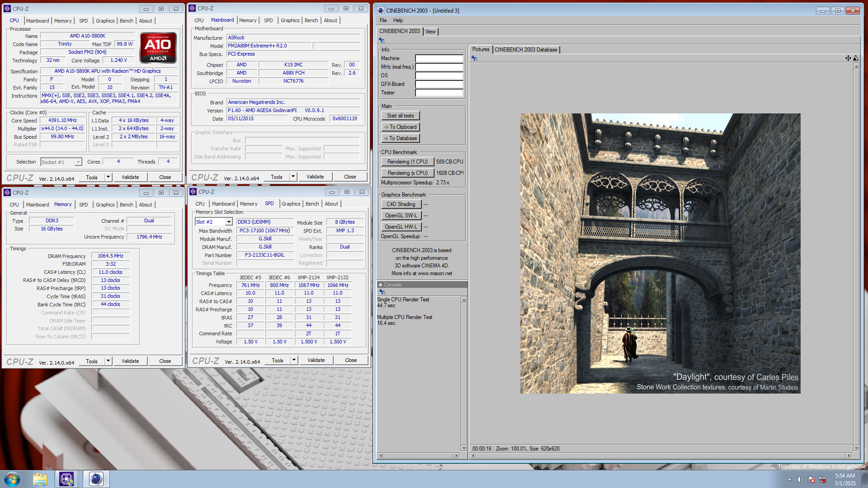Click the To Database button
Viewport: 868px width, 488px height.
point(401,138)
